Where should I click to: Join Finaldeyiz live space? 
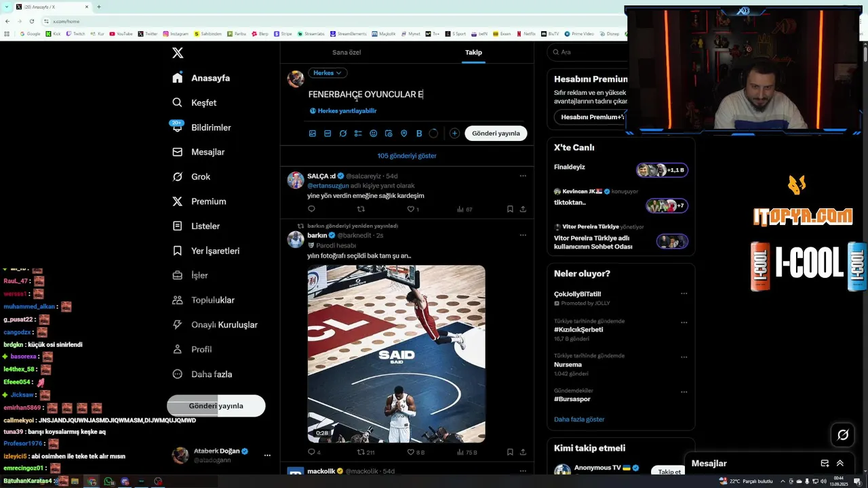[620, 170]
